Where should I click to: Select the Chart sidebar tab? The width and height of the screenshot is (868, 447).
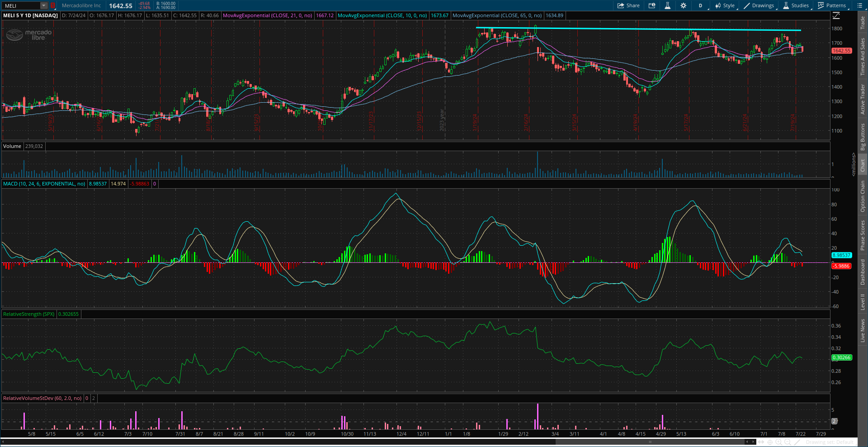click(863, 165)
